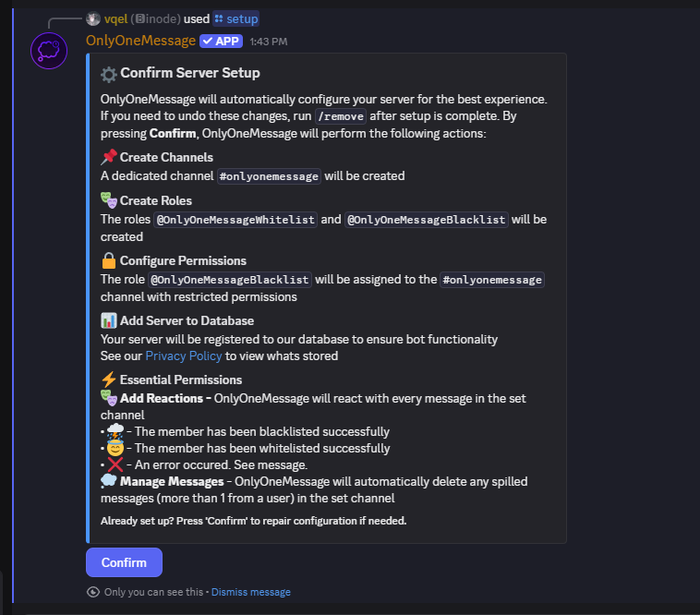Click the 1:43 PM message timestamp
Screen dimensions: 700x615
click(269, 42)
